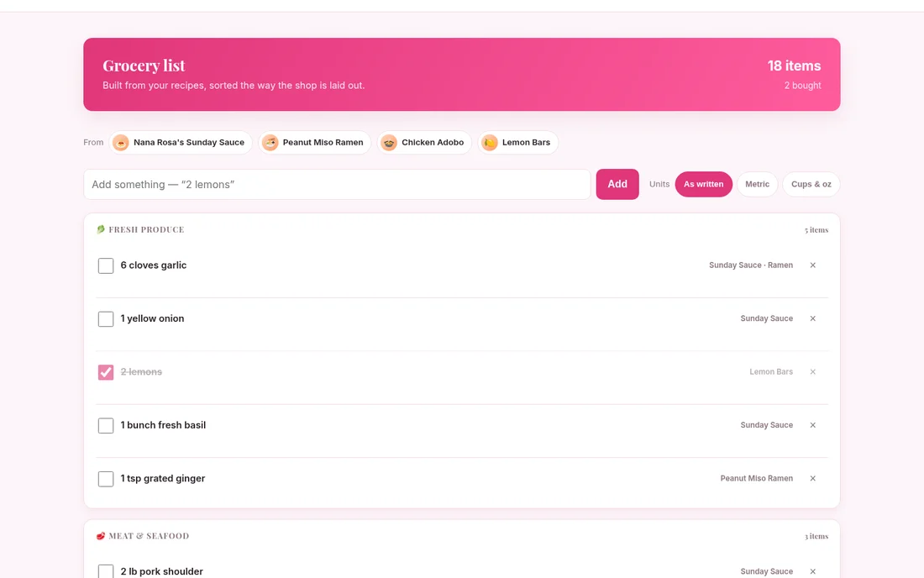Click the Lemon Bars source on lemons row
The height and width of the screenshot is (578, 924).
coord(771,372)
